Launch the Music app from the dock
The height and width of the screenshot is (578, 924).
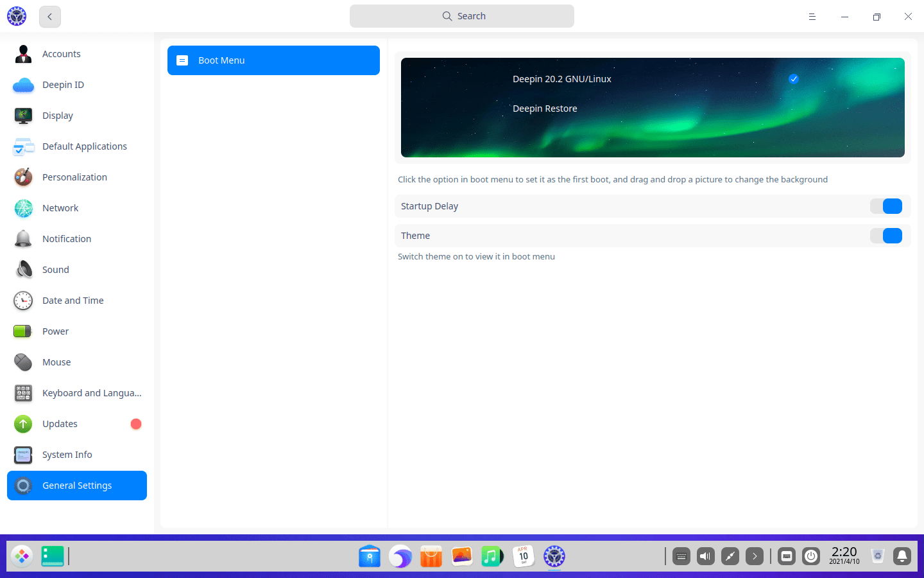pyautogui.click(x=492, y=556)
